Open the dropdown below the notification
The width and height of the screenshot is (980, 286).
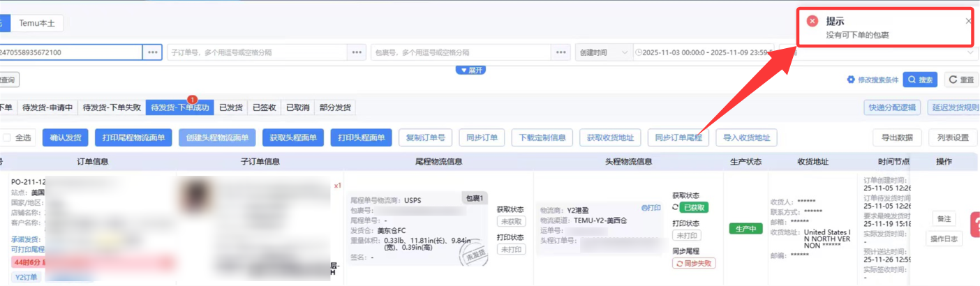pos(971,52)
